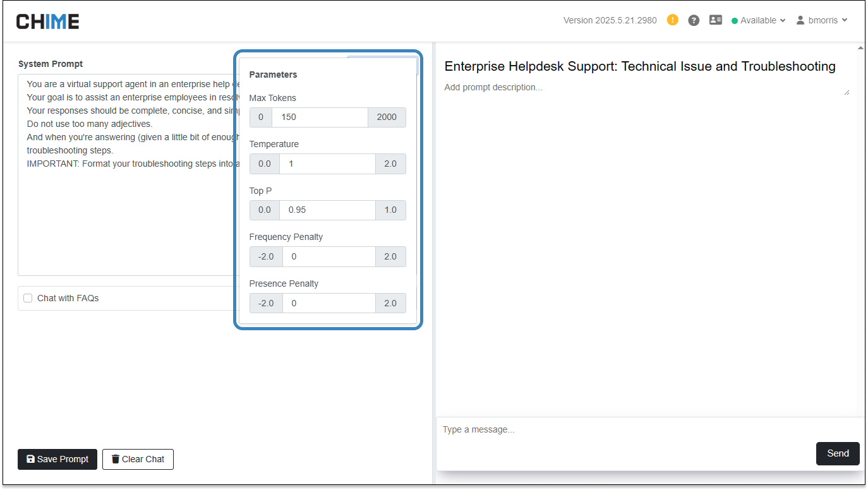Click the Max Tokens label
The width and height of the screenshot is (868, 490).
tap(272, 98)
